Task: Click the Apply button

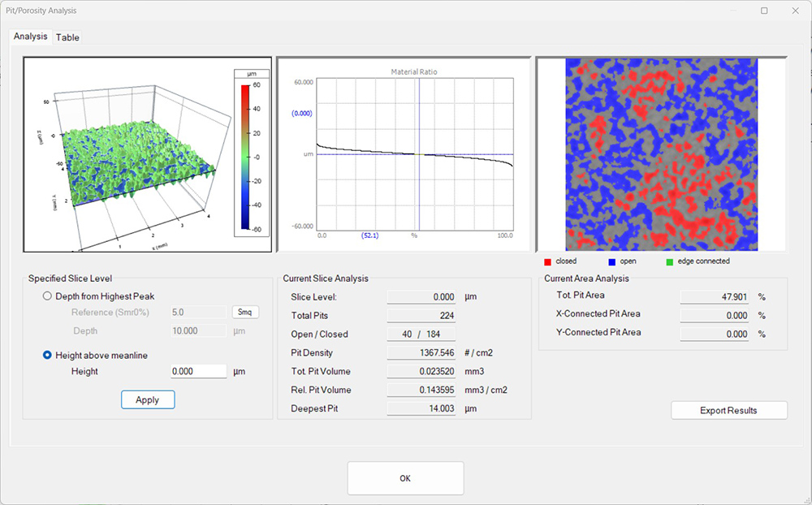Action: 148,399
